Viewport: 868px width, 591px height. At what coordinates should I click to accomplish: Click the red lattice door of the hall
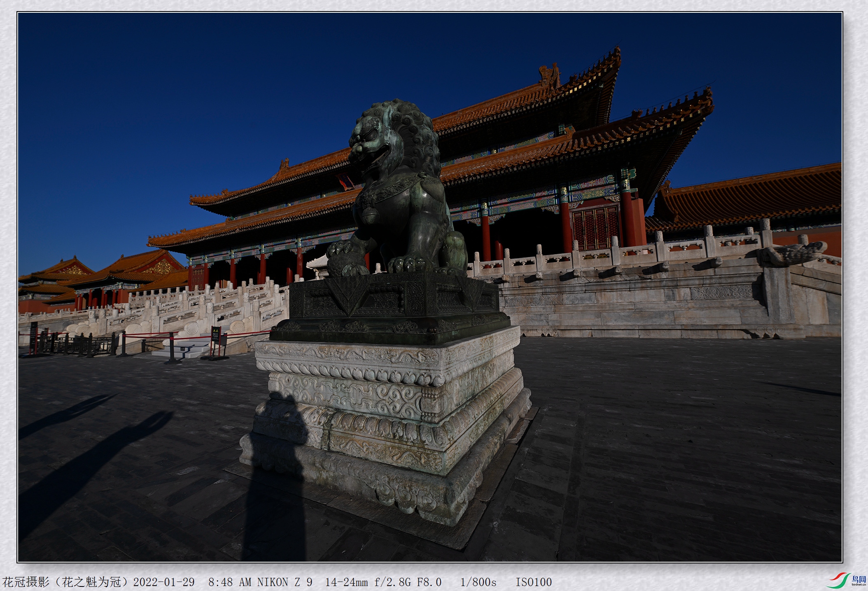[x=596, y=228]
